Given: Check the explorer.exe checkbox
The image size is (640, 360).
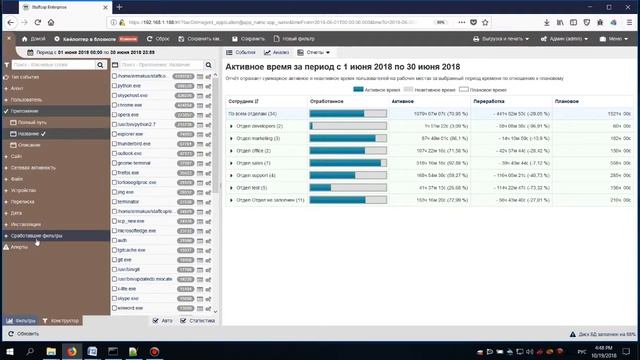Looking at the screenshot, I should click(115, 134).
